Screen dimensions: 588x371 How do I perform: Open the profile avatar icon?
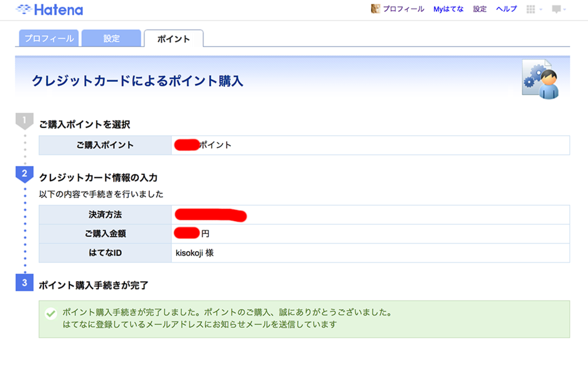pyautogui.click(x=375, y=9)
